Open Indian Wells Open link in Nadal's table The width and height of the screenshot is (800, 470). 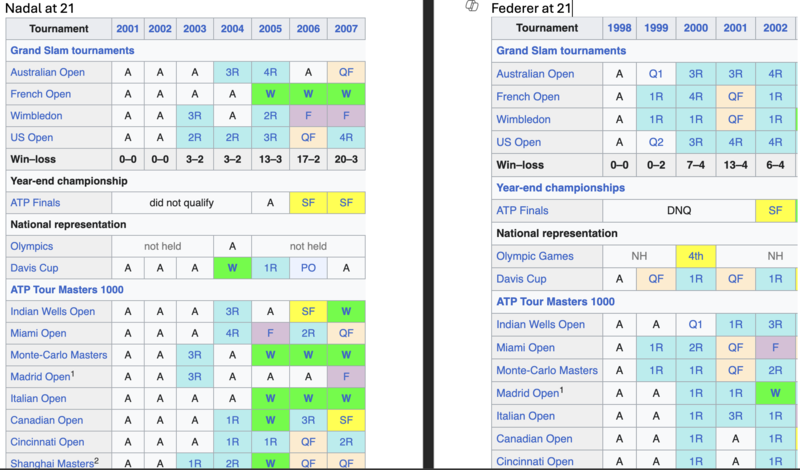[x=53, y=311]
